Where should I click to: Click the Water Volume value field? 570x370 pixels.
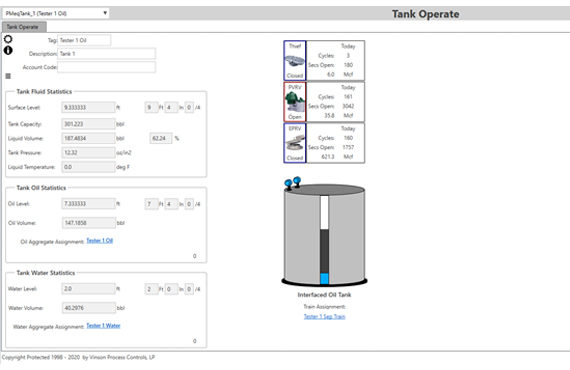click(89, 308)
